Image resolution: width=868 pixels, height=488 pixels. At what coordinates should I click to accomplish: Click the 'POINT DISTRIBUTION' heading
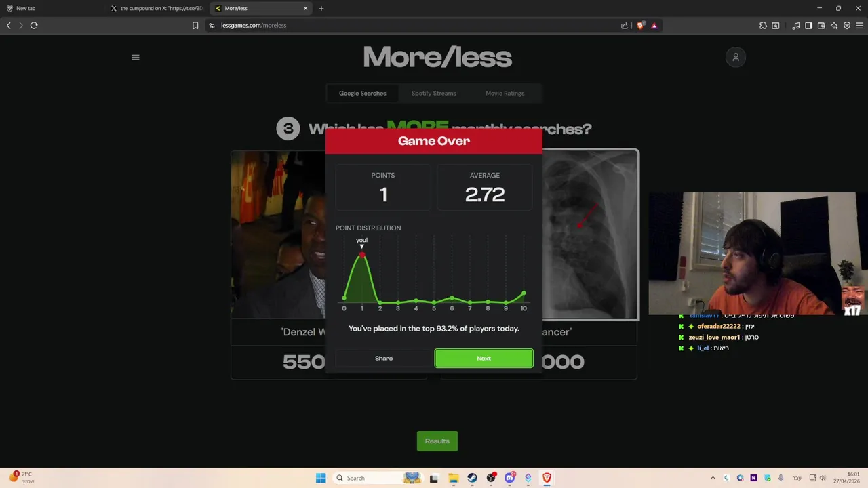(368, 228)
